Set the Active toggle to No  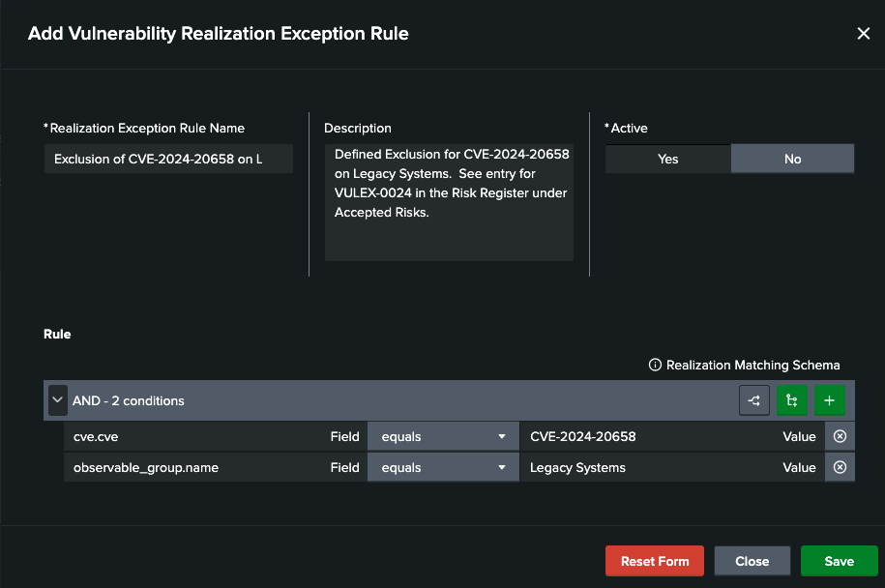click(792, 158)
